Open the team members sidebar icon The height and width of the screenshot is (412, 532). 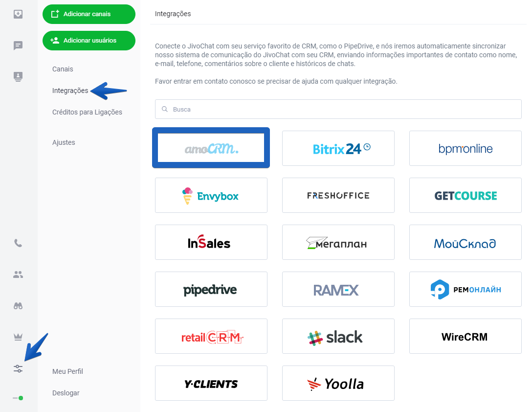tap(18, 275)
